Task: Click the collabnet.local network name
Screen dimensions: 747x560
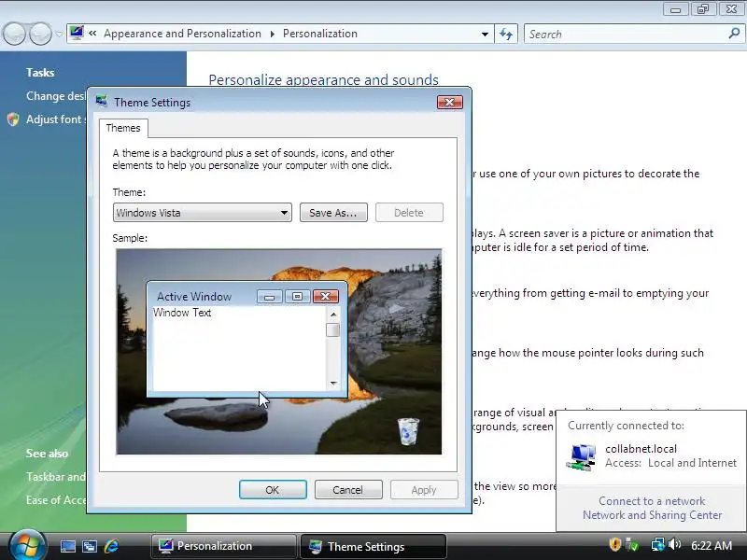Action: (x=641, y=449)
